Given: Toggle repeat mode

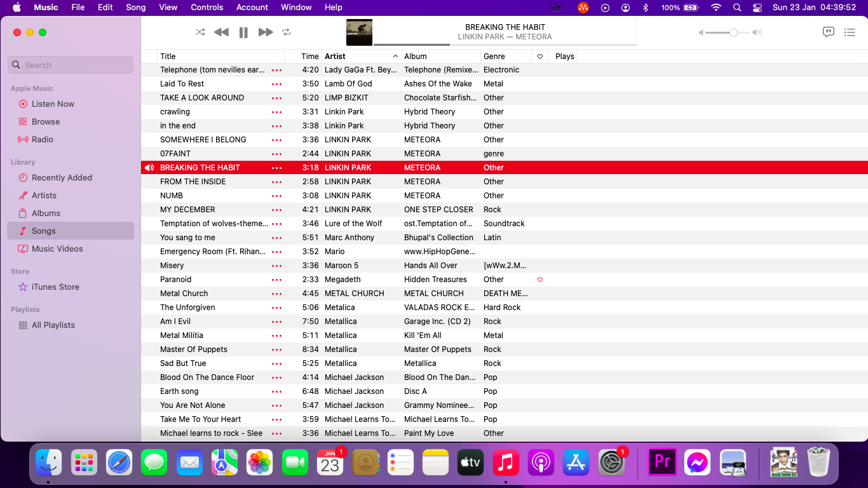Looking at the screenshot, I should coord(287,32).
